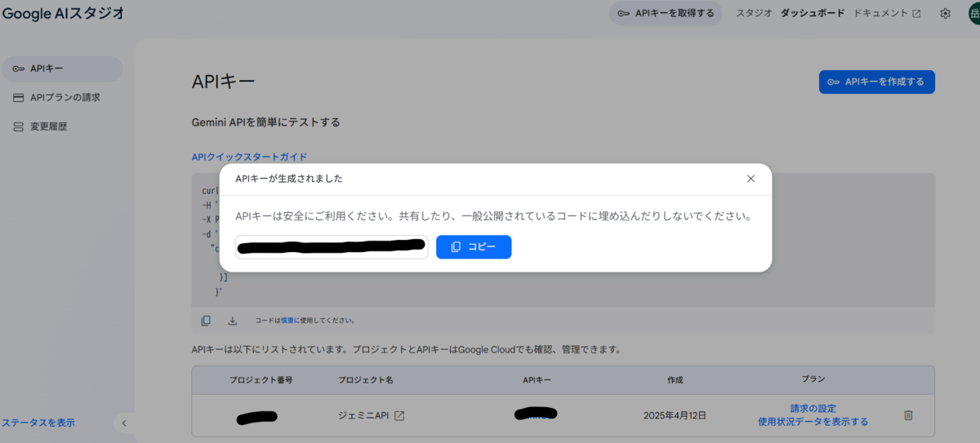The height and width of the screenshot is (443, 980).
Task: Click the generated API key field
Action: pos(332,246)
